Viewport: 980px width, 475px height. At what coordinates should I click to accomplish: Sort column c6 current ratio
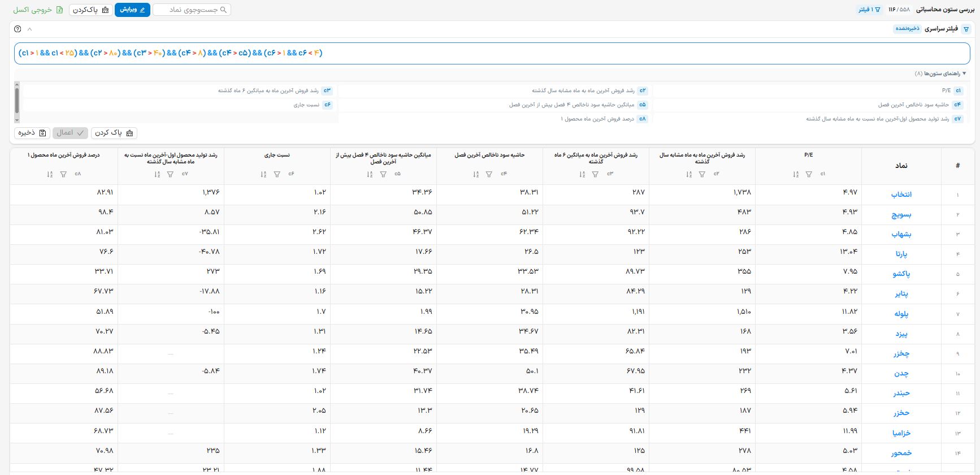pos(263,174)
